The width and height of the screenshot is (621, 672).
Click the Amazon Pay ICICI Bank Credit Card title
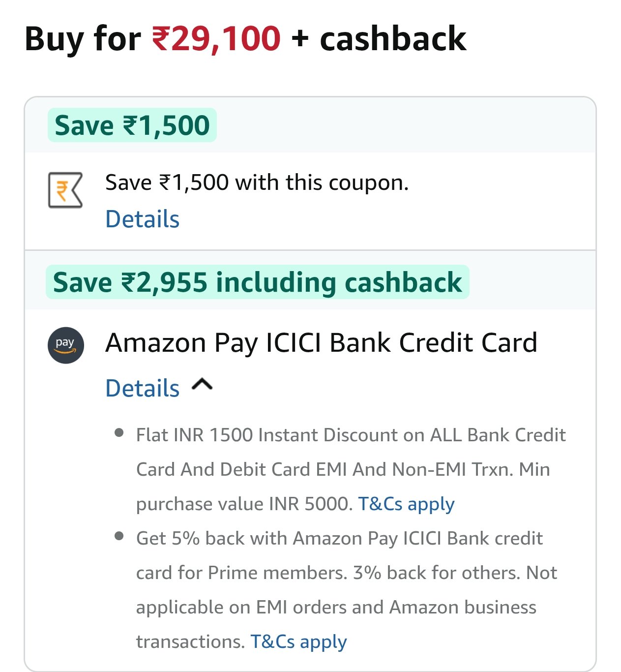[x=321, y=343]
